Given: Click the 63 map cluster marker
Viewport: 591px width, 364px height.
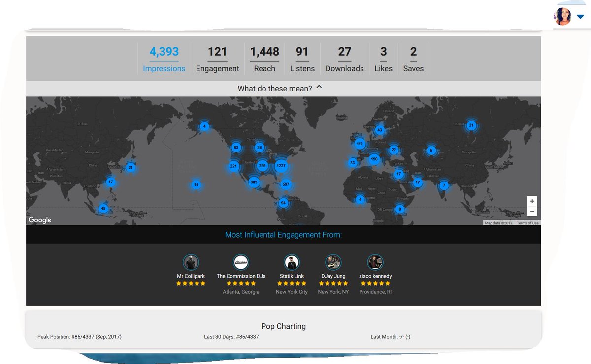Looking at the screenshot, I should click(x=236, y=148).
